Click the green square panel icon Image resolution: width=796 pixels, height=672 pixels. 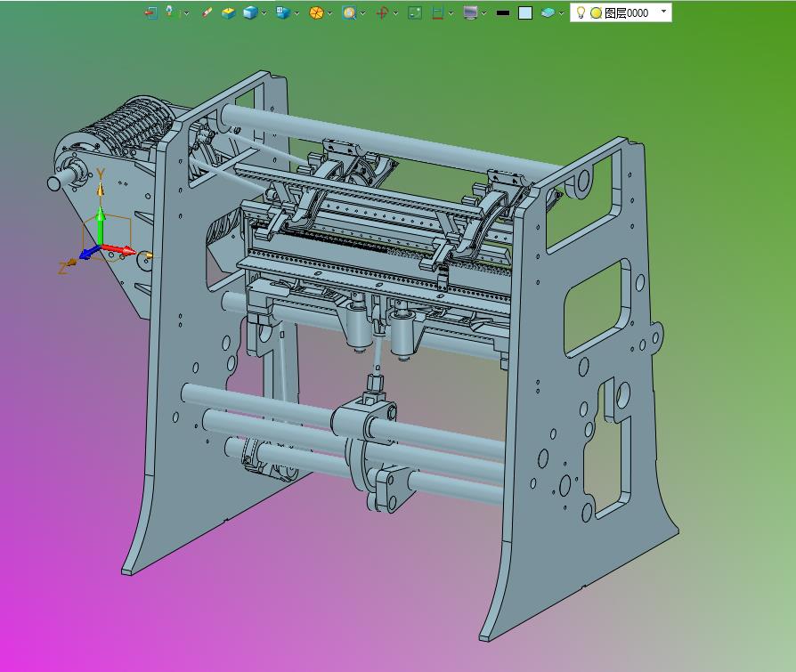pos(415,12)
